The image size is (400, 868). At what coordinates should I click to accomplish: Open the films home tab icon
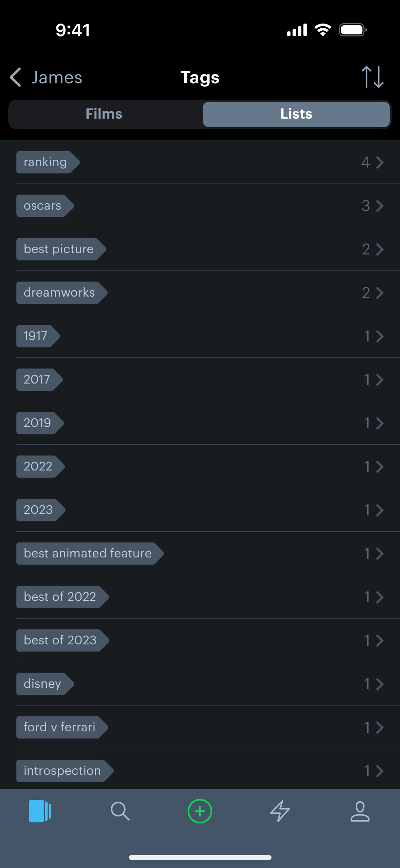pyautogui.click(x=40, y=811)
